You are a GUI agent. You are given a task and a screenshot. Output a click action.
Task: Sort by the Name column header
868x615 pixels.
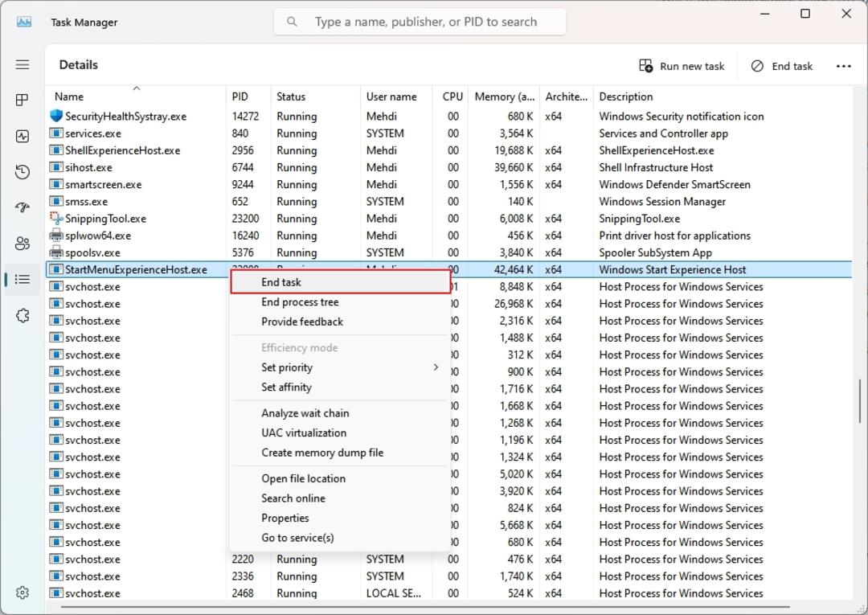pos(136,96)
